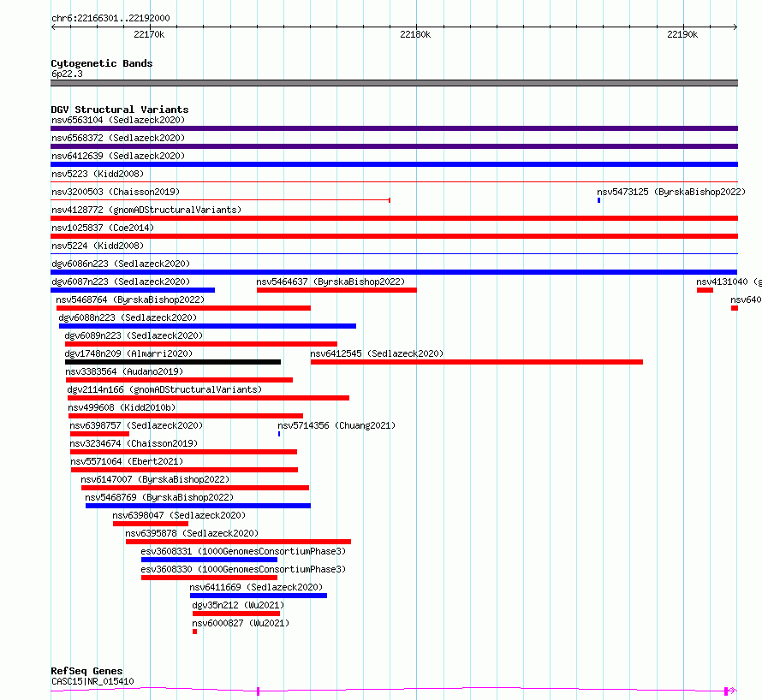This screenshot has height=700, width=762.
Task: Click the nsv5473125 (ByrskaBishop2022) label
Action: (x=671, y=192)
